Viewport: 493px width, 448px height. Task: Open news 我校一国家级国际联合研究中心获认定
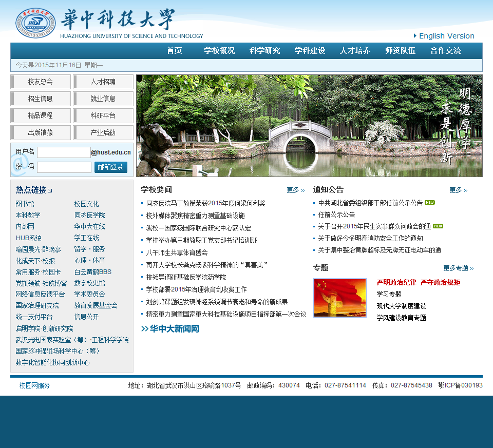tap(198, 228)
